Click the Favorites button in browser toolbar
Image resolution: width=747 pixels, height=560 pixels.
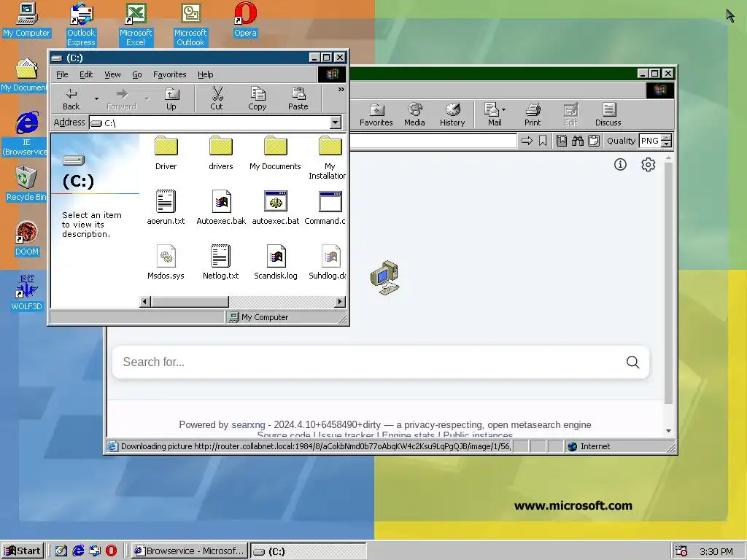[x=376, y=114]
